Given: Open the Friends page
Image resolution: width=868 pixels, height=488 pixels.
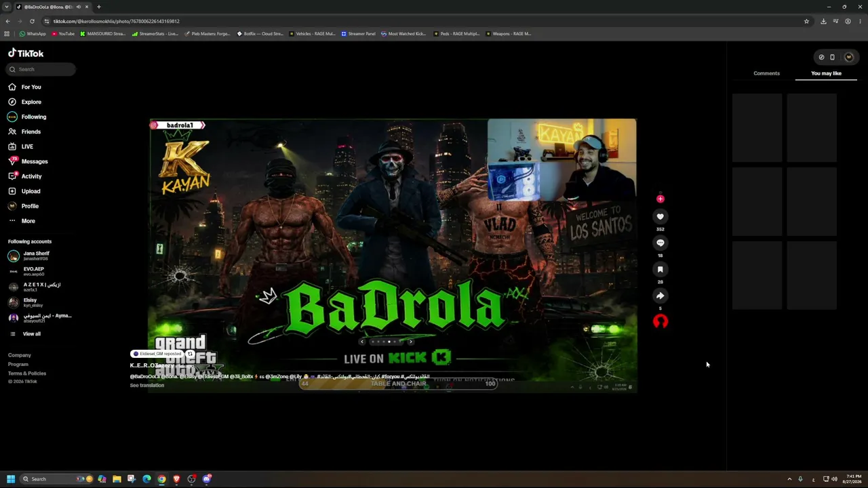Looking at the screenshot, I should click(24, 131).
